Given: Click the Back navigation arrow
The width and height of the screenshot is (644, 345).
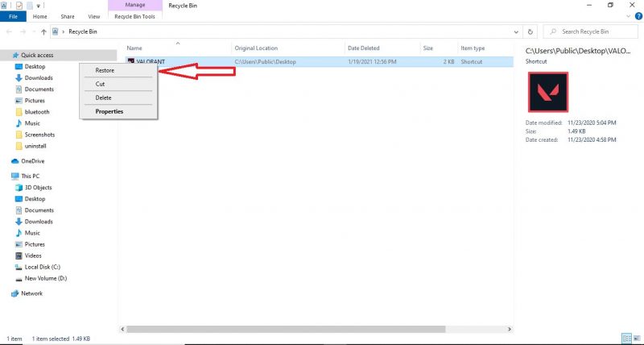Looking at the screenshot, I should 8,31.
